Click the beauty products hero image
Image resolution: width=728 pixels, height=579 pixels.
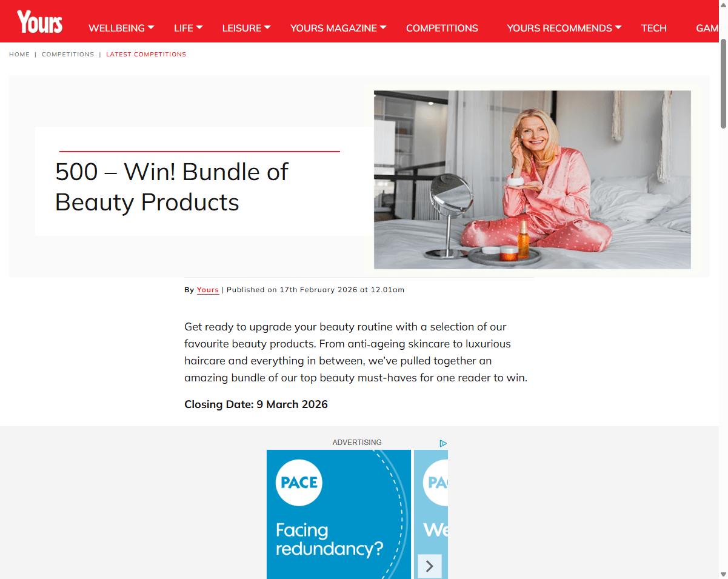coord(532,179)
